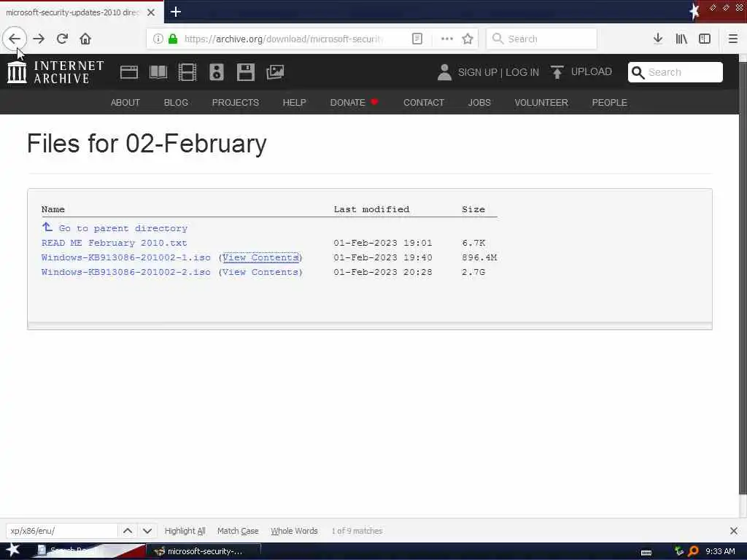Open the JOBS menu item

[x=479, y=102]
